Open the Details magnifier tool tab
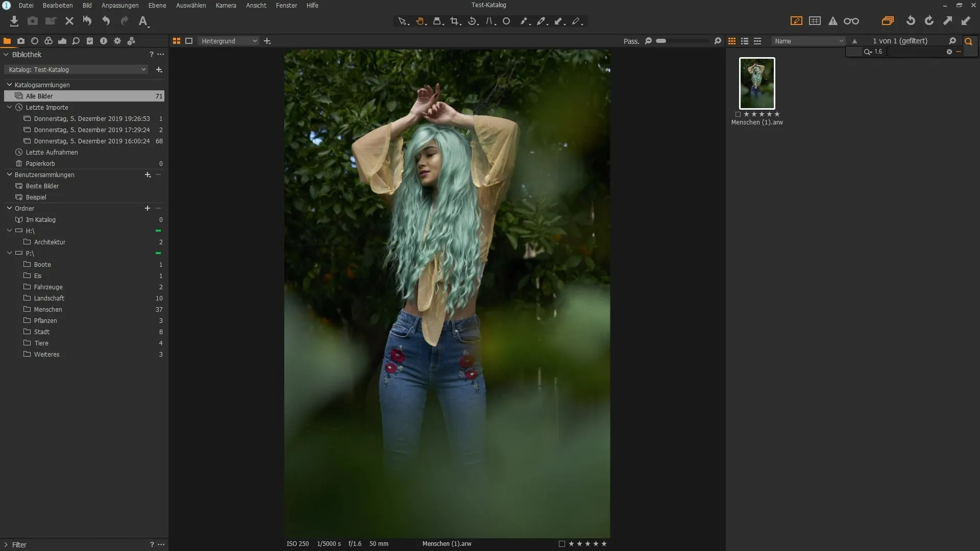Image resolution: width=980 pixels, height=551 pixels. click(76, 41)
